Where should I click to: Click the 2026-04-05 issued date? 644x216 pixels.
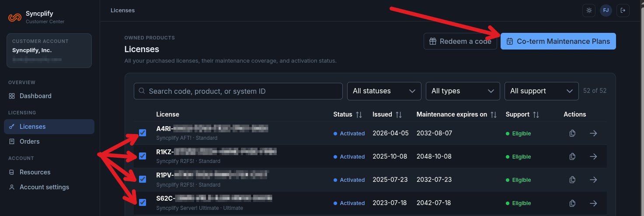pos(390,133)
